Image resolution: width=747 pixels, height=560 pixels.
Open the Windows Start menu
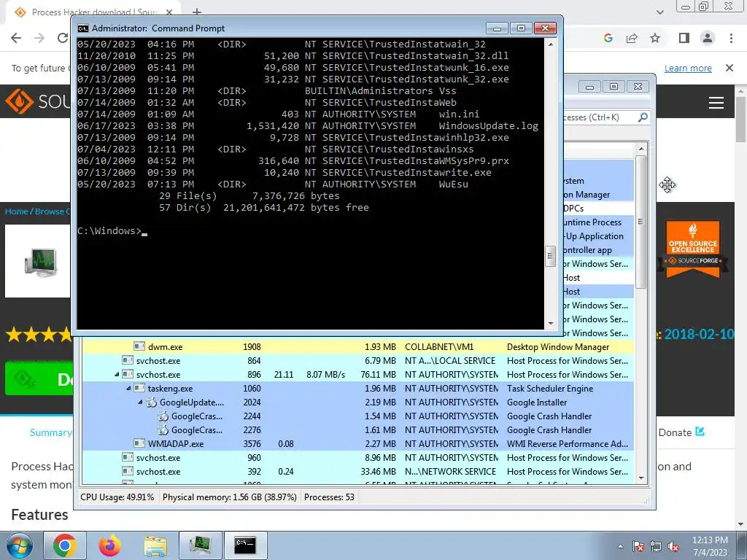point(20,545)
